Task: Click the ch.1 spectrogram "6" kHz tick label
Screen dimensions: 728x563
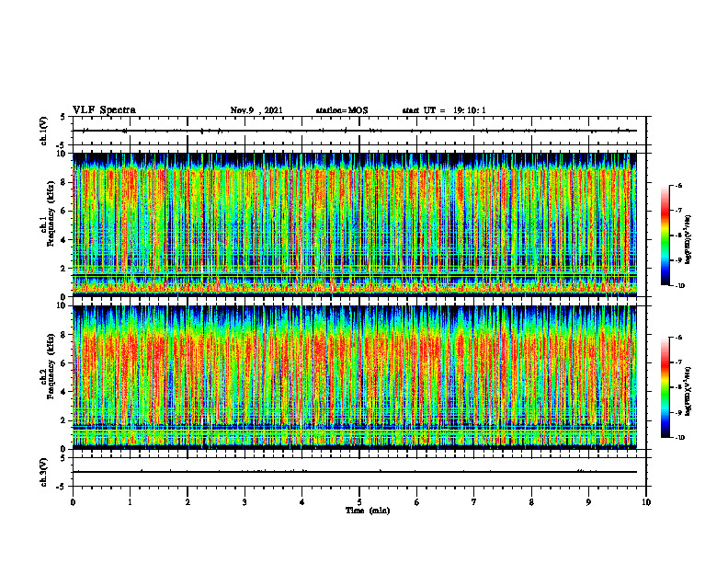Action: [65, 211]
